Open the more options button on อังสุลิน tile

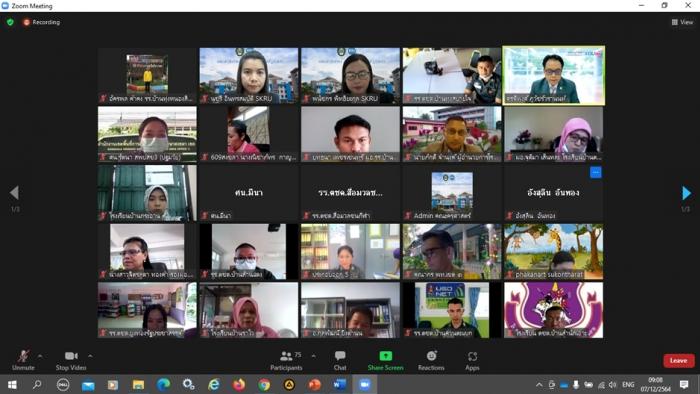pyautogui.click(x=596, y=172)
